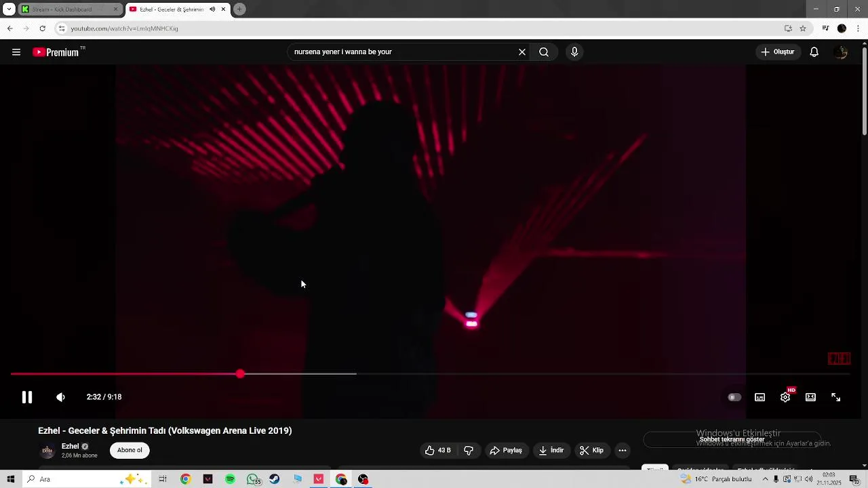Switch to theater mode

810,397
